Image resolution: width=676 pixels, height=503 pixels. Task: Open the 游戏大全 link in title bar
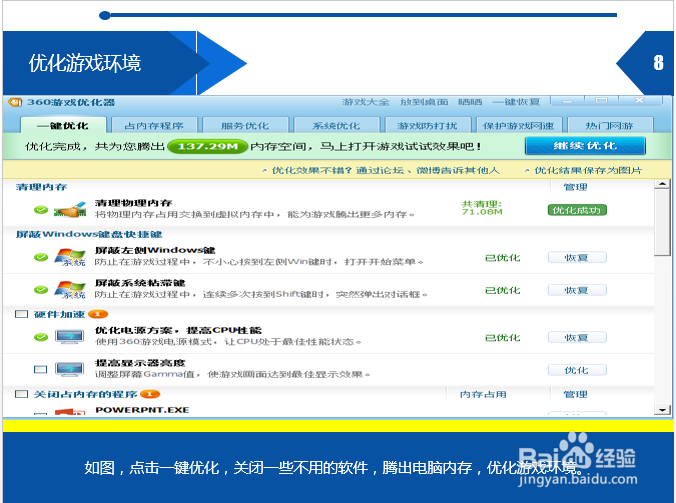click(366, 102)
